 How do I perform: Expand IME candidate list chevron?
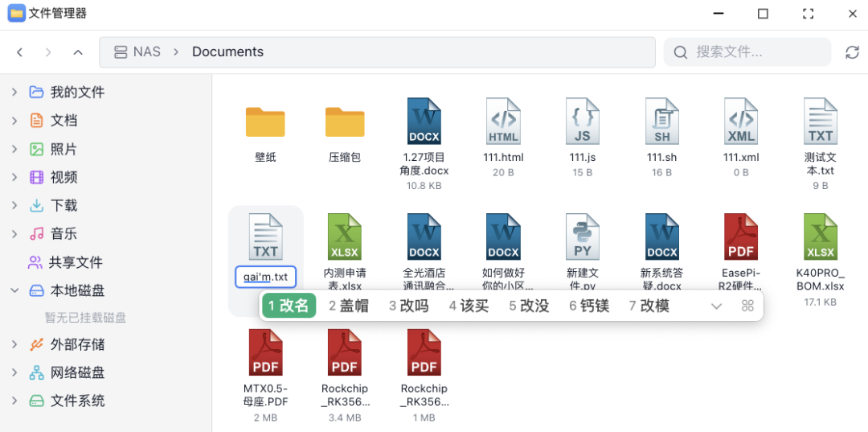[717, 306]
